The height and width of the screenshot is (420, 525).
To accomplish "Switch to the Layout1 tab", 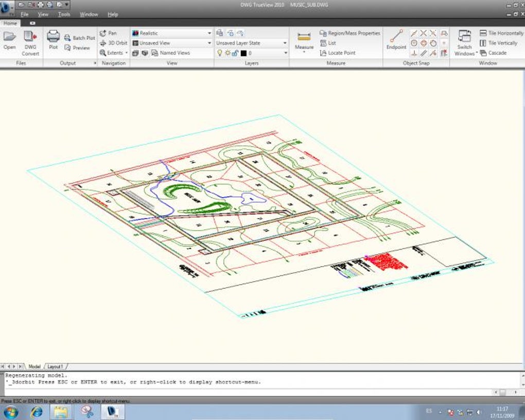I will (55, 366).
